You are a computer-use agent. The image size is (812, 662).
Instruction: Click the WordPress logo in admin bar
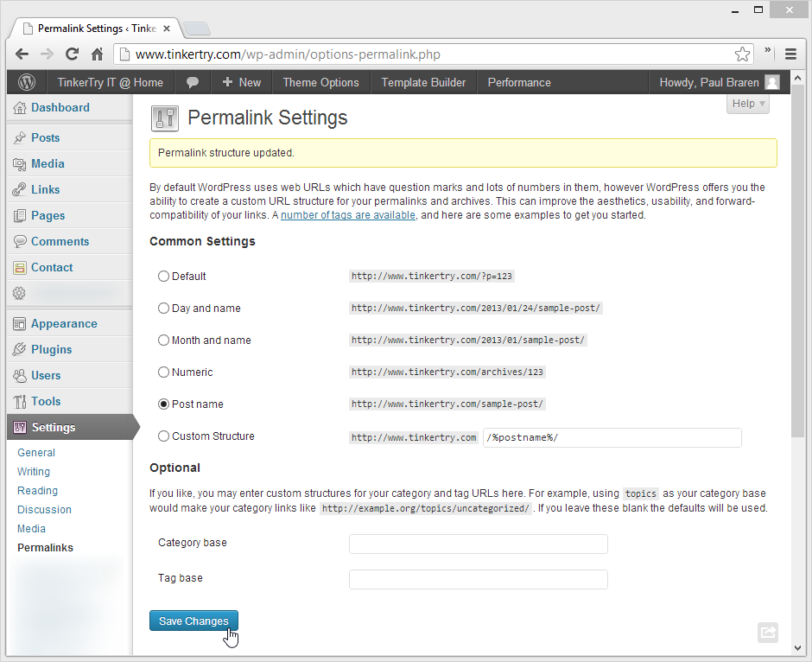(x=27, y=82)
